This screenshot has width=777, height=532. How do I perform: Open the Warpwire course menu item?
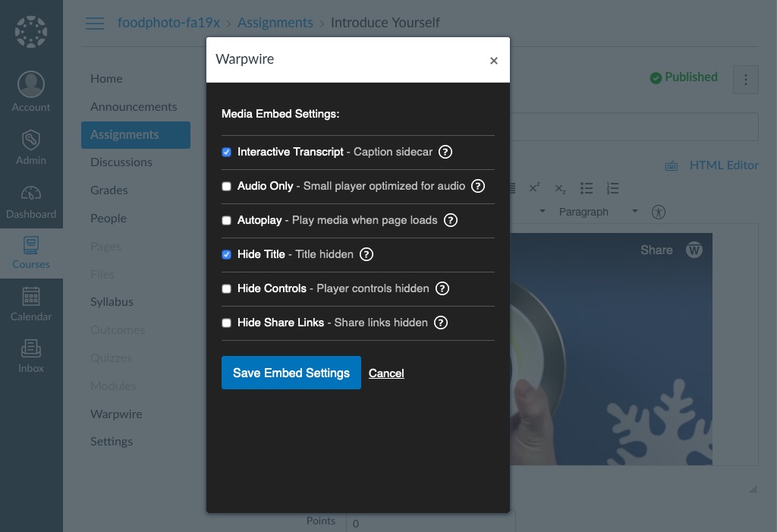(116, 414)
